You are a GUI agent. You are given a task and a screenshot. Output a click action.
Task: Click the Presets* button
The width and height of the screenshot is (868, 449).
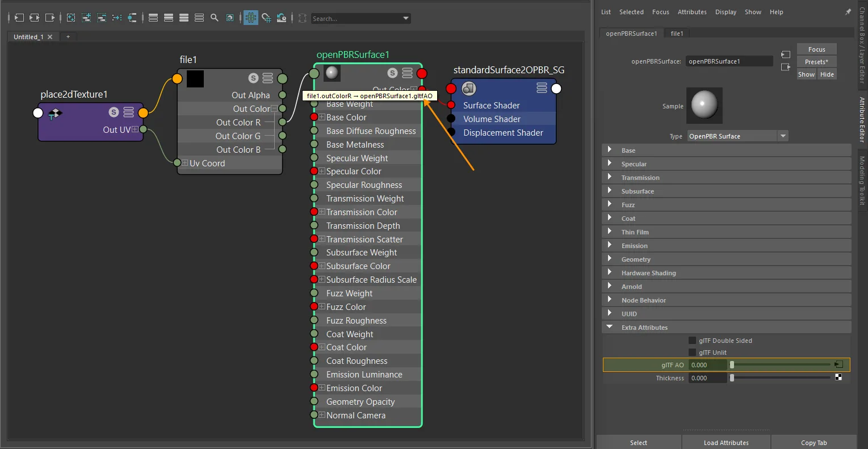tap(816, 62)
